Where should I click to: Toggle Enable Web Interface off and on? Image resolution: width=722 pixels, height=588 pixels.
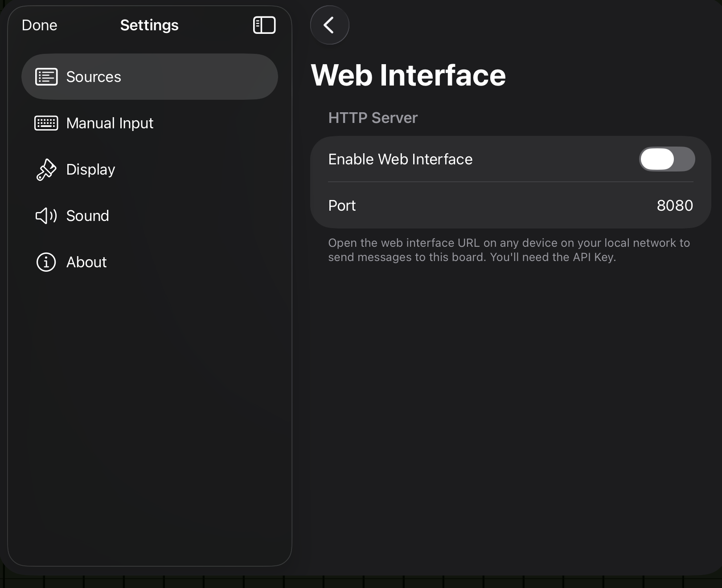[x=667, y=159]
